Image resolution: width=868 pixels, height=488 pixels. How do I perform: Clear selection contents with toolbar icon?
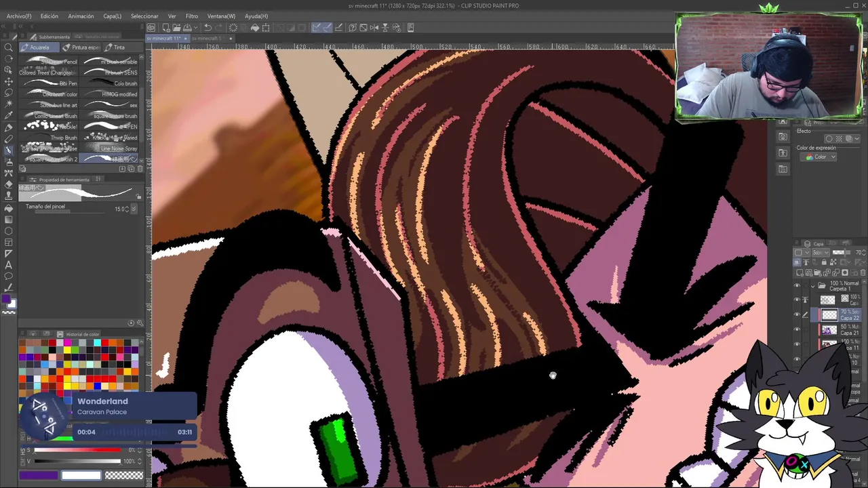pyautogui.click(x=233, y=28)
